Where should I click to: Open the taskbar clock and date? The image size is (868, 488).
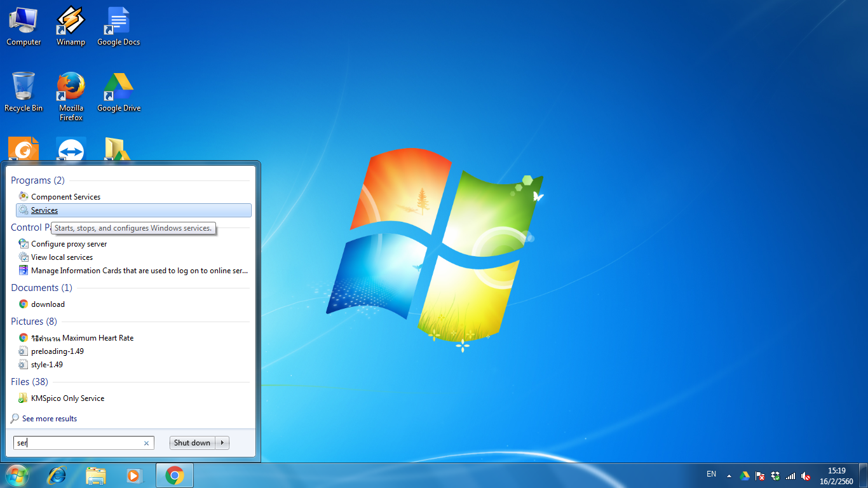pos(836,476)
